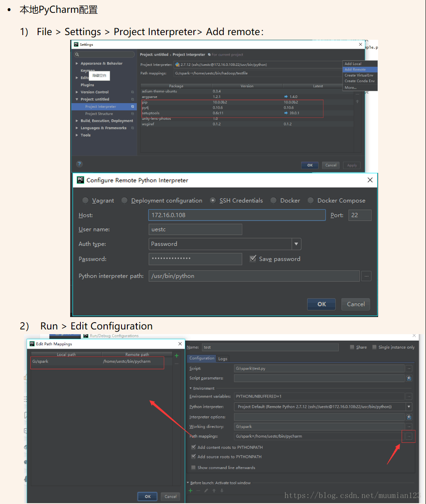Close the Configure Remote Python Interpreter dialog
This screenshot has height=504, width=426.
(370, 180)
